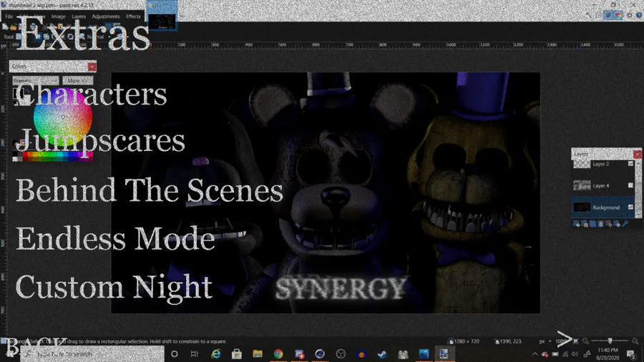Show hidden system tray icons
This screenshot has width=644, height=362.
click(535, 354)
